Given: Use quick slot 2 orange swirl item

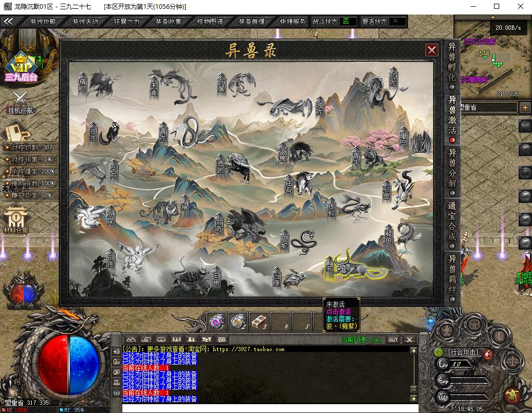Looking at the screenshot, I should click(238, 321).
